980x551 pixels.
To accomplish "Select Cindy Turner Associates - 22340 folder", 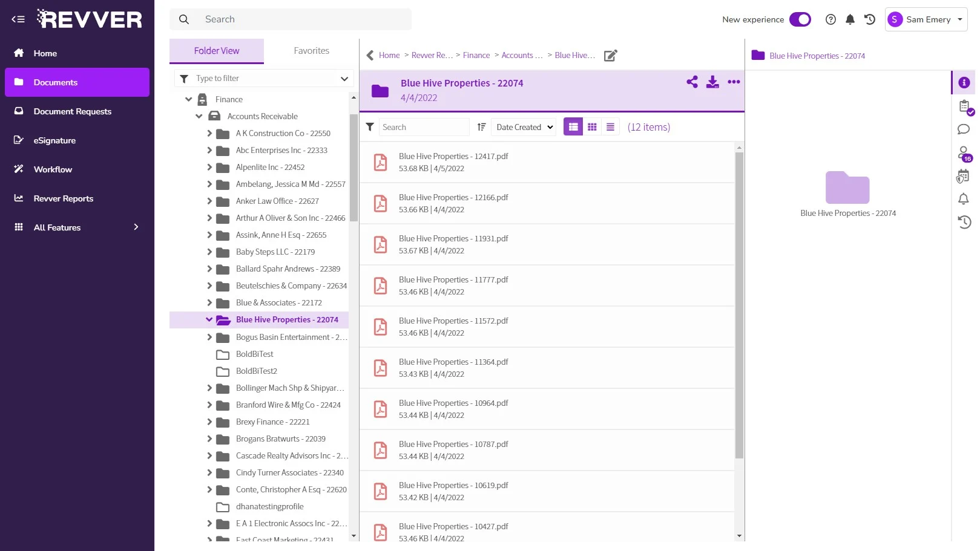I will tap(290, 472).
